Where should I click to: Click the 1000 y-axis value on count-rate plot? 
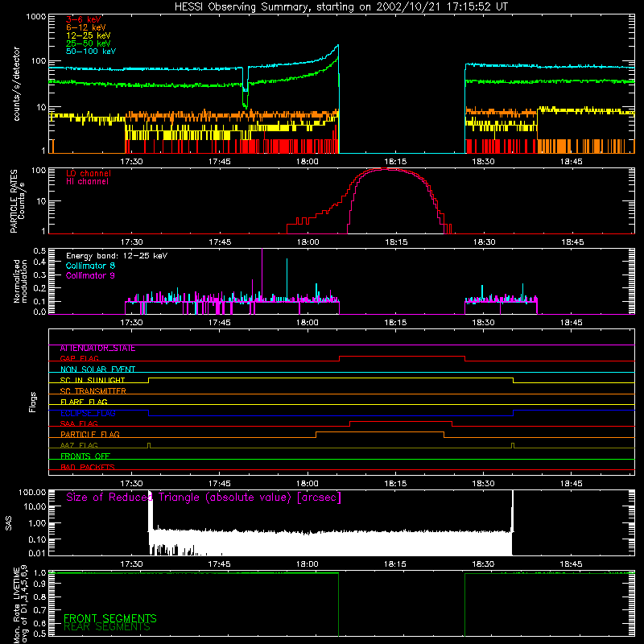[x=36, y=17]
